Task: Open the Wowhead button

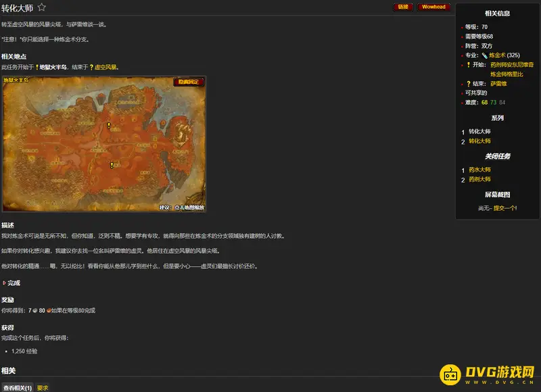Action: 433,7
